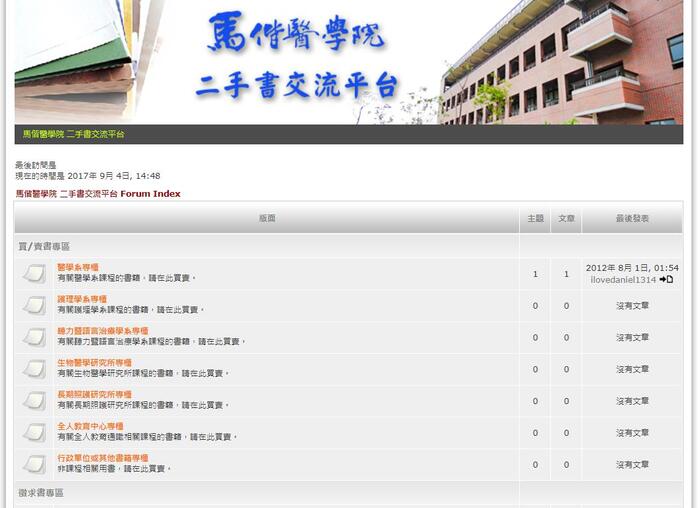Click the 最後發表 column header

pyautogui.click(x=632, y=218)
